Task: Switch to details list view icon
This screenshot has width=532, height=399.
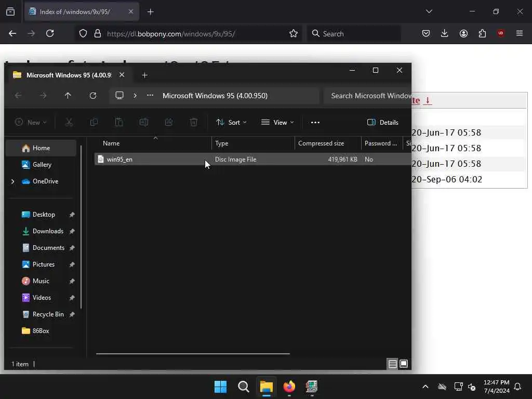Action: (392, 364)
